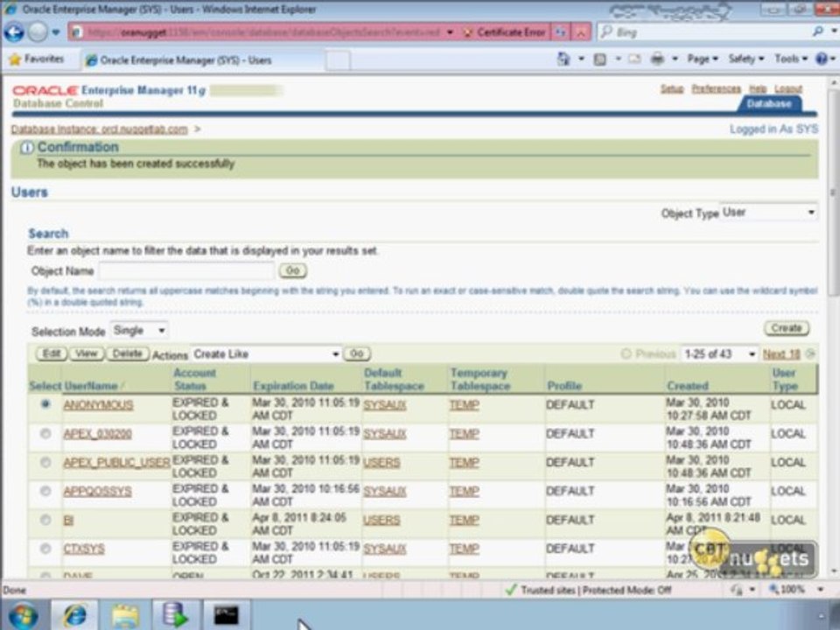Open the CTXSYS user link
The height and width of the screenshot is (630, 840).
click(x=84, y=549)
